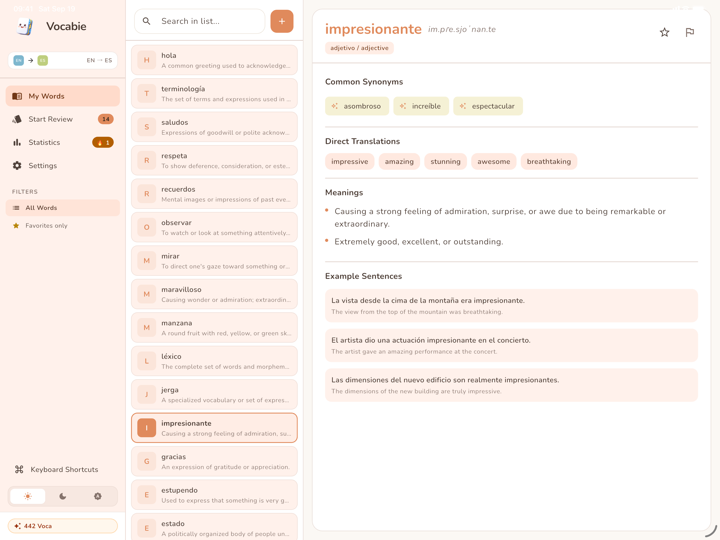Open the My Words section
Image resolution: width=720 pixels, height=540 pixels.
click(62, 96)
